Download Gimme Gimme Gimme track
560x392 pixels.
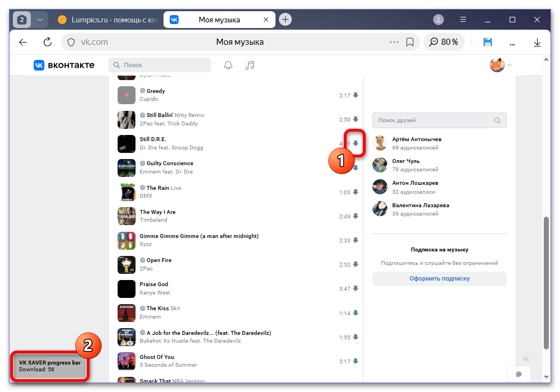tap(356, 240)
